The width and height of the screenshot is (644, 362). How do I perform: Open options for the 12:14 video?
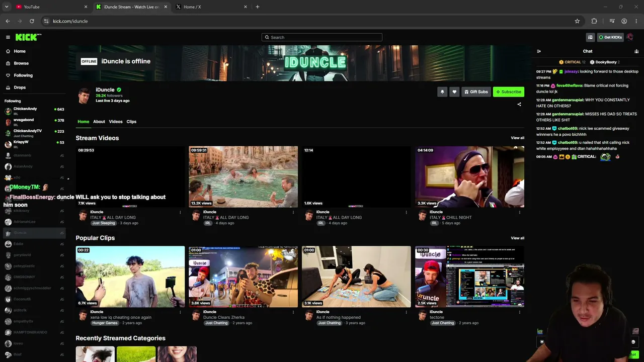[x=407, y=212]
